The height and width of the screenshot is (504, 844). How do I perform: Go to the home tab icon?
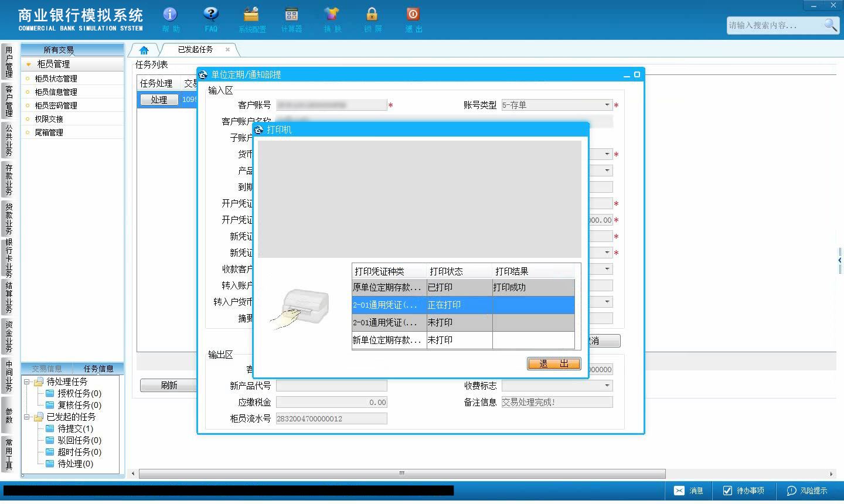click(x=144, y=50)
